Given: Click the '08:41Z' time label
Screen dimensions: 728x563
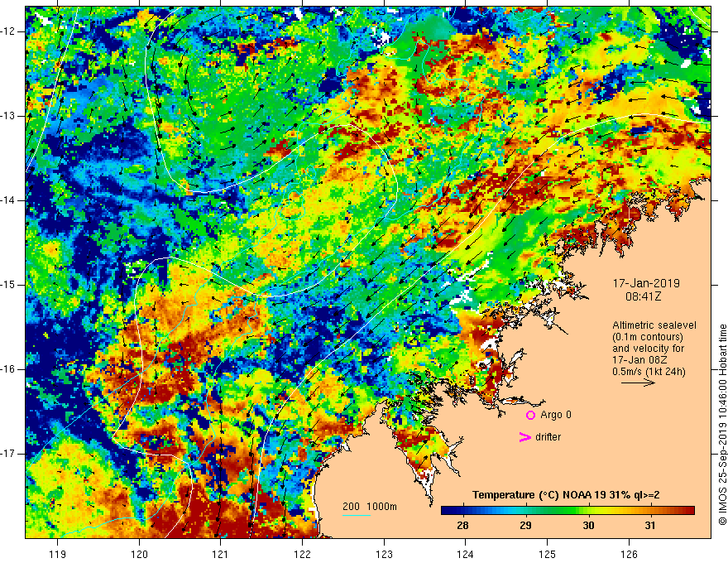Looking at the screenshot, I should coord(643,296).
